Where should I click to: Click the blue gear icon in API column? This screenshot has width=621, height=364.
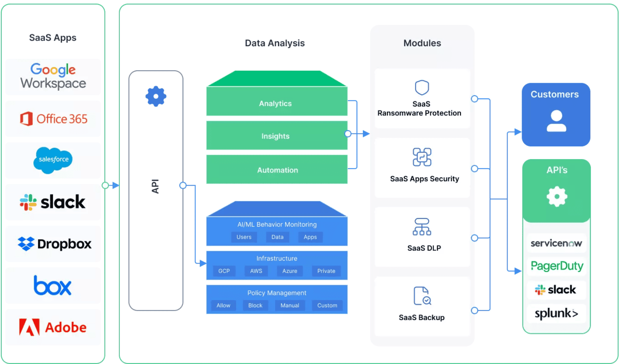click(x=156, y=96)
